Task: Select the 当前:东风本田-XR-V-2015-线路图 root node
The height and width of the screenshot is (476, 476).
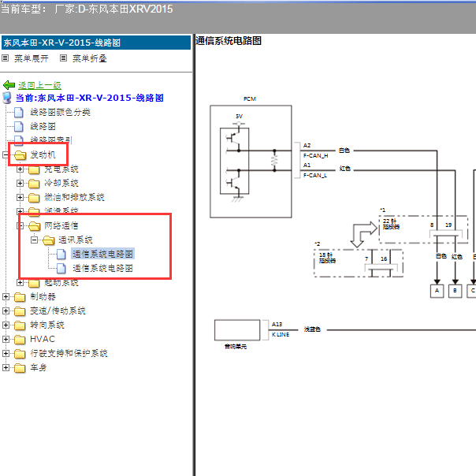Action: [x=90, y=98]
